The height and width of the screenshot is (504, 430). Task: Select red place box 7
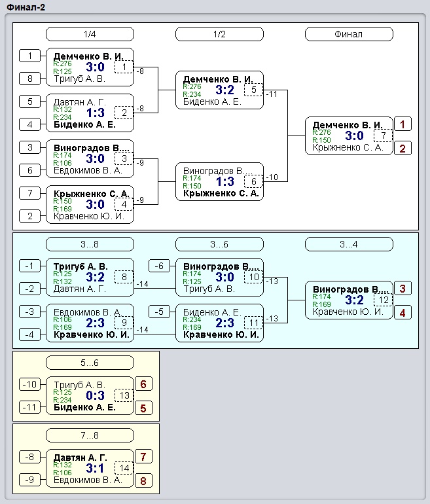(x=143, y=456)
